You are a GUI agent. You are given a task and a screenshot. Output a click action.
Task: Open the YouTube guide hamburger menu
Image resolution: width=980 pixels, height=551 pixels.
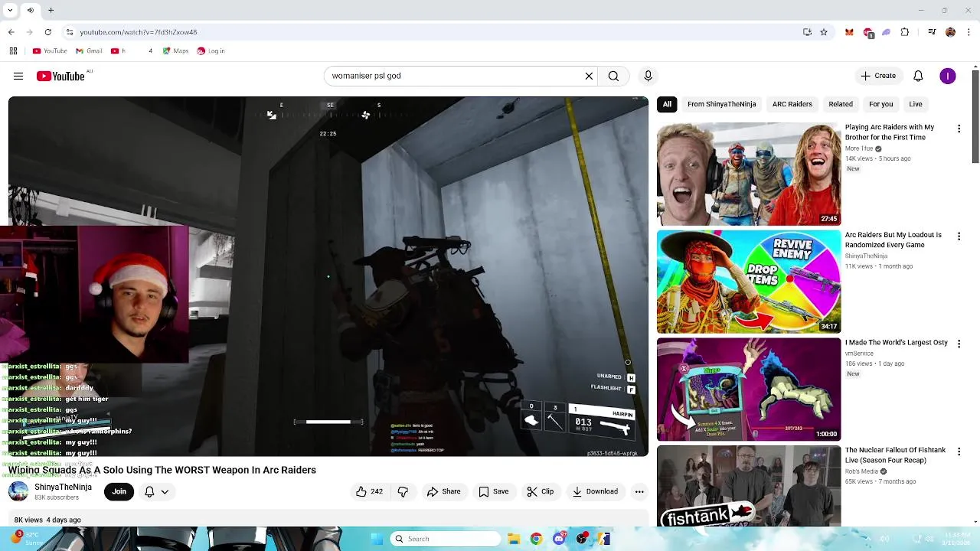click(x=18, y=76)
